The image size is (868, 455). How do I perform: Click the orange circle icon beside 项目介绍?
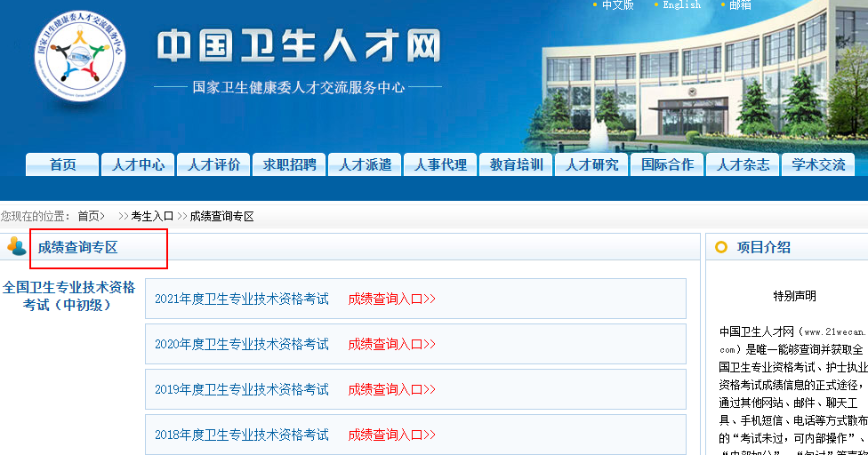click(720, 247)
